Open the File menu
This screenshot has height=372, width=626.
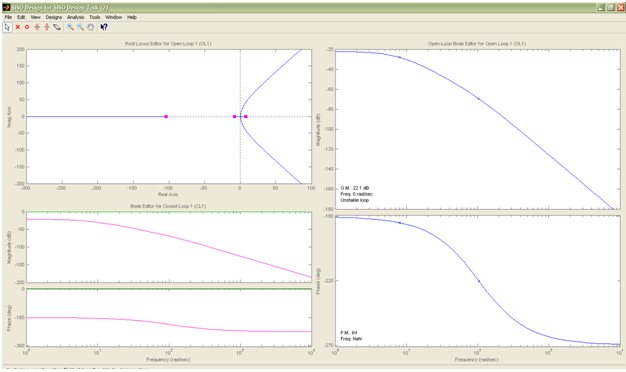(8, 17)
